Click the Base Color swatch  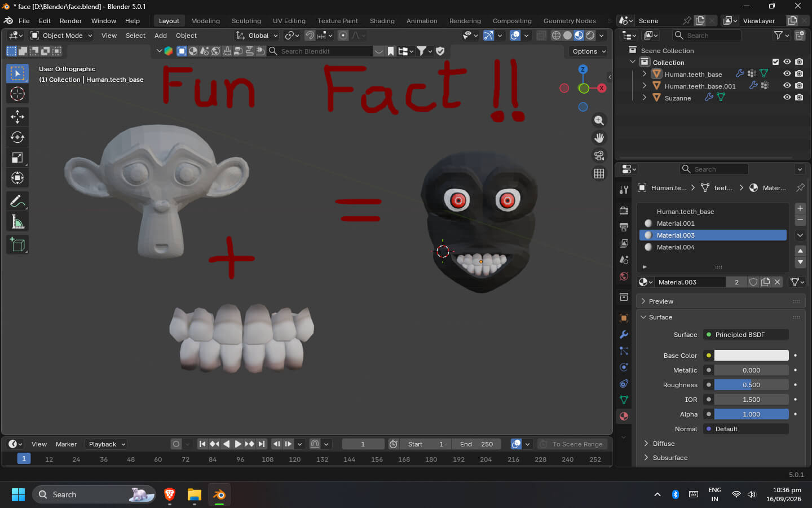[x=751, y=356]
